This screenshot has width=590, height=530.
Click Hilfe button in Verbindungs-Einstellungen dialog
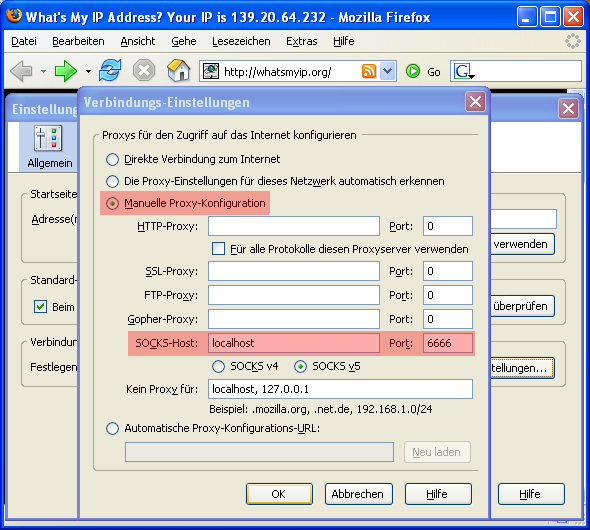(438, 494)
